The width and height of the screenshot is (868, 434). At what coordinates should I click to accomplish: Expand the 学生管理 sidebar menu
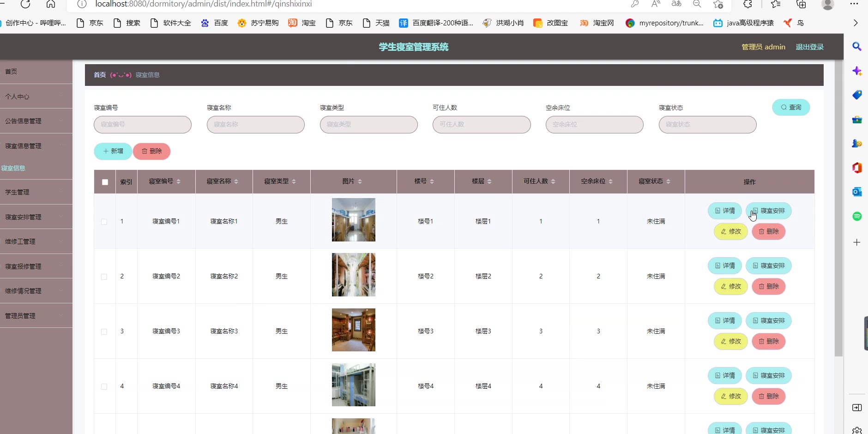pyautogui.click(x=36, y=192)
